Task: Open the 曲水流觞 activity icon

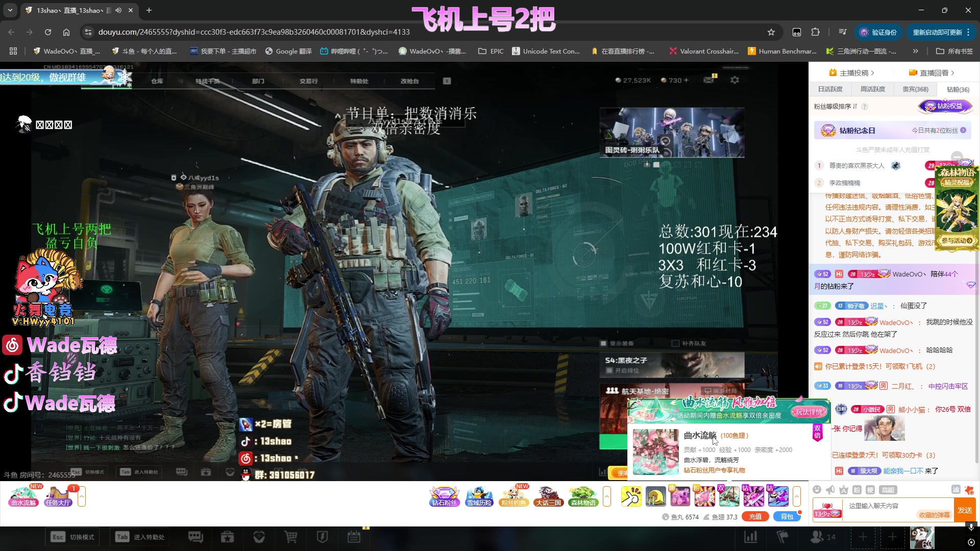Action: pyautogui.click(x=23, y=496)
